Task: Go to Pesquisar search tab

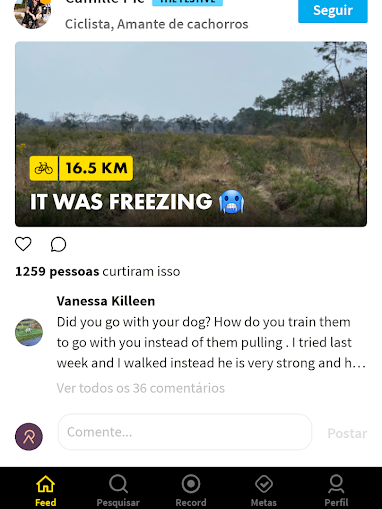Action: 118,490
